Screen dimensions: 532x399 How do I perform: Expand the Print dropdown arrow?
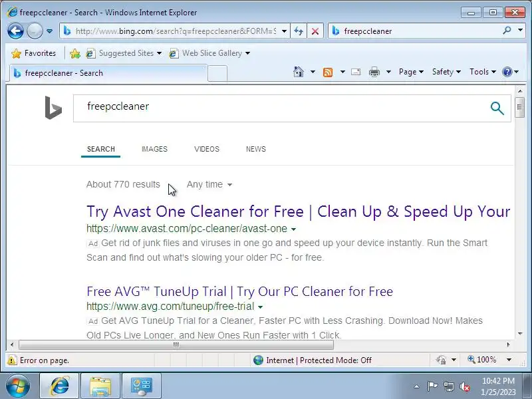[389, 72]
